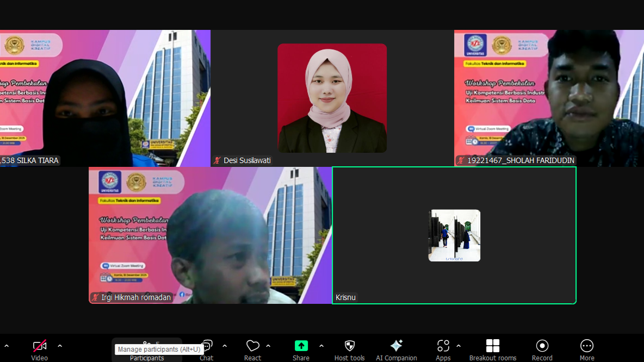Viewport: 644px width, 362px height.
Task: Select Krisnu's video tile
Action: click(x=454, y=235)
